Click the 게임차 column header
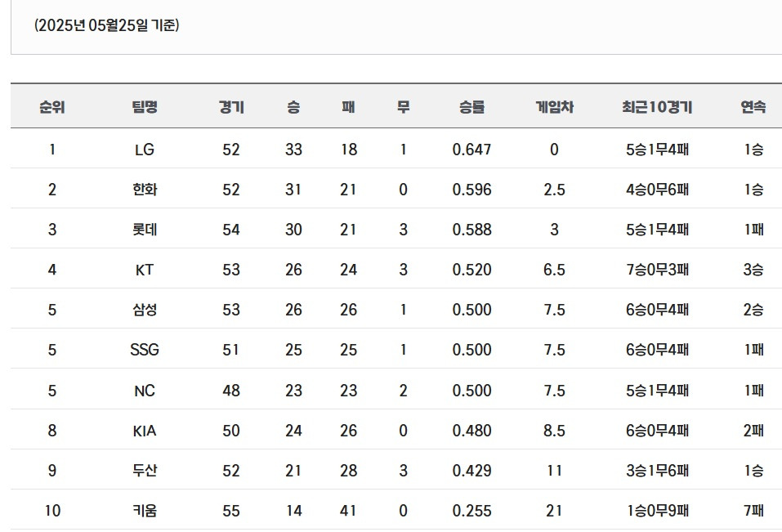The image size is (782, 532). click(x=555, y=107)
